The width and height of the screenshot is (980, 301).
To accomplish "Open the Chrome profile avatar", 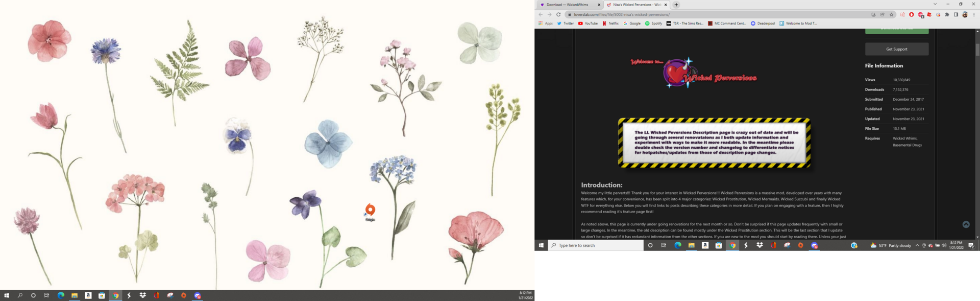I will click(x=965, y=14).
